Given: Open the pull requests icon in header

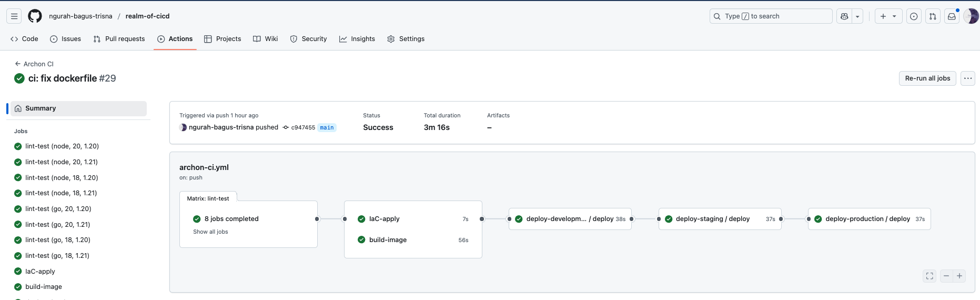Looking at the screenshot, I should tap(933, 16).
